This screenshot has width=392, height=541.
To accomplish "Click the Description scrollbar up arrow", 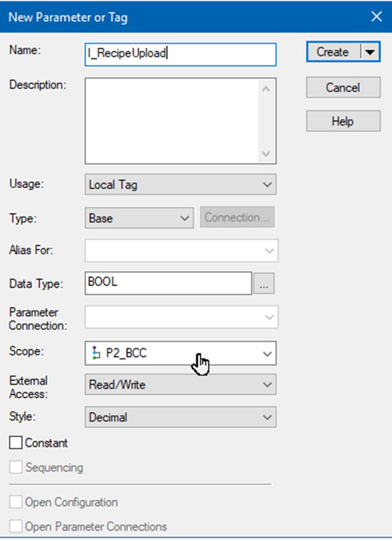I will pos(266,89).
